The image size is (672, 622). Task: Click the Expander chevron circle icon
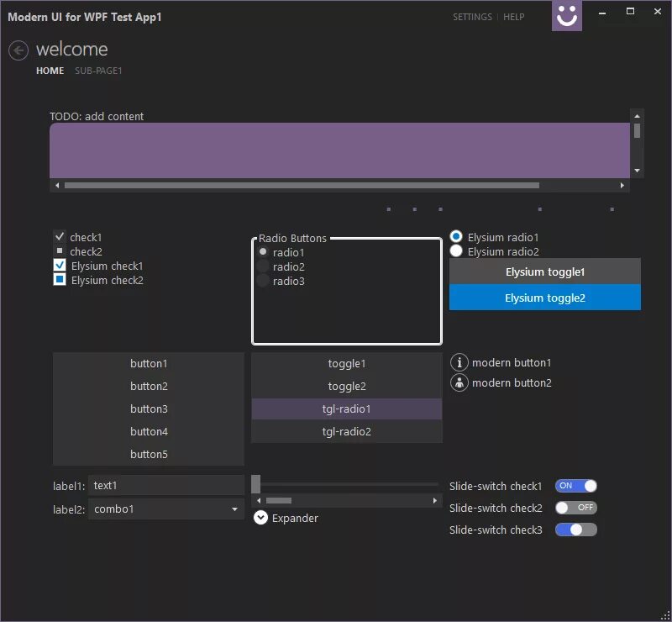click(260, 518)
